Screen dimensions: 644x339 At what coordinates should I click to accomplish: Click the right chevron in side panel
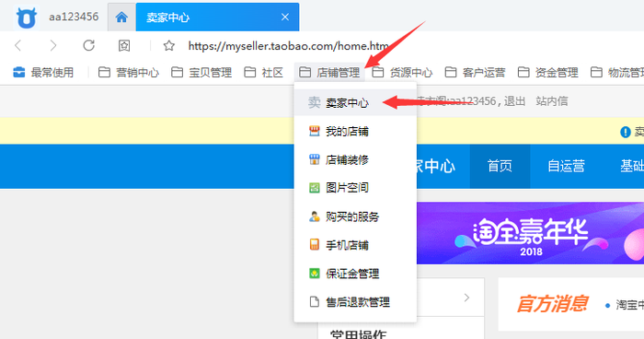click(466, 298)
